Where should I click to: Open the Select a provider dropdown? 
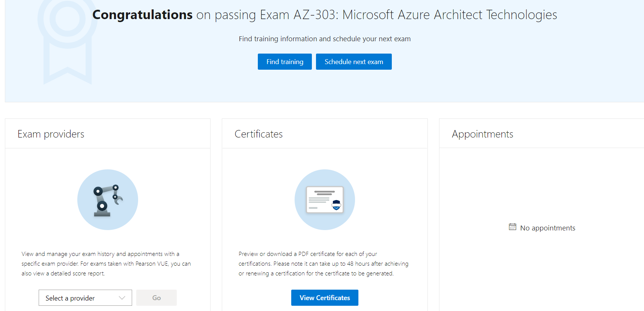pos(85,298)
